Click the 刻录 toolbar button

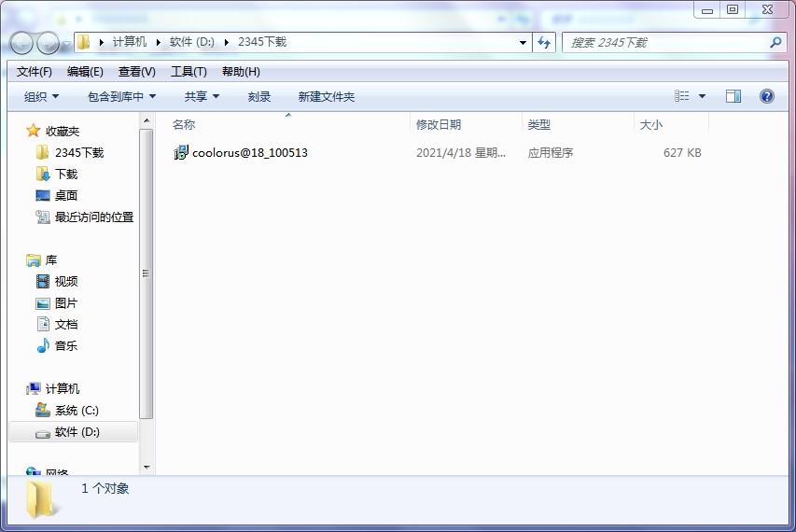click(x=258, y=96)
